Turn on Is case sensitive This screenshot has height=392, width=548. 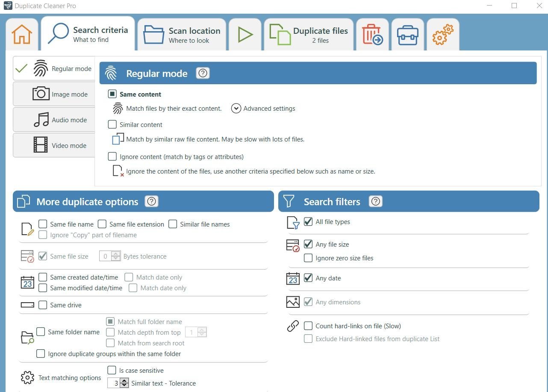pyautogui.click(x=112, y=370)
